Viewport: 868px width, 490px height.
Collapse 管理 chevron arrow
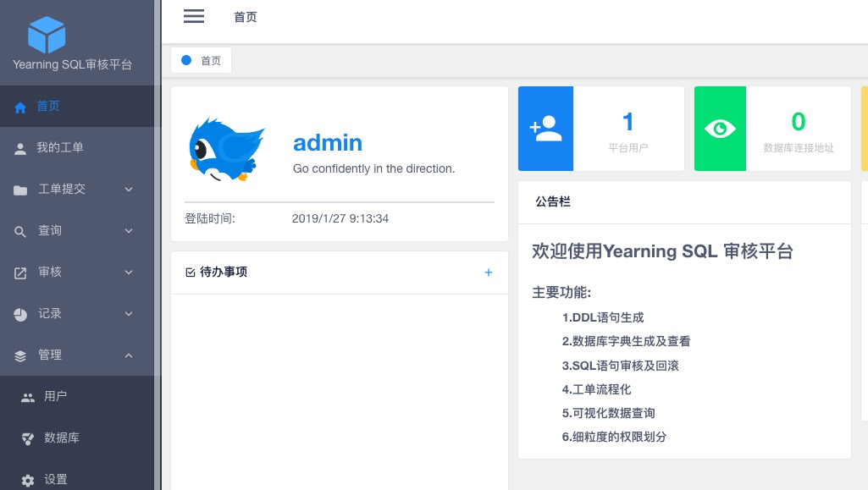coord(129,355)
